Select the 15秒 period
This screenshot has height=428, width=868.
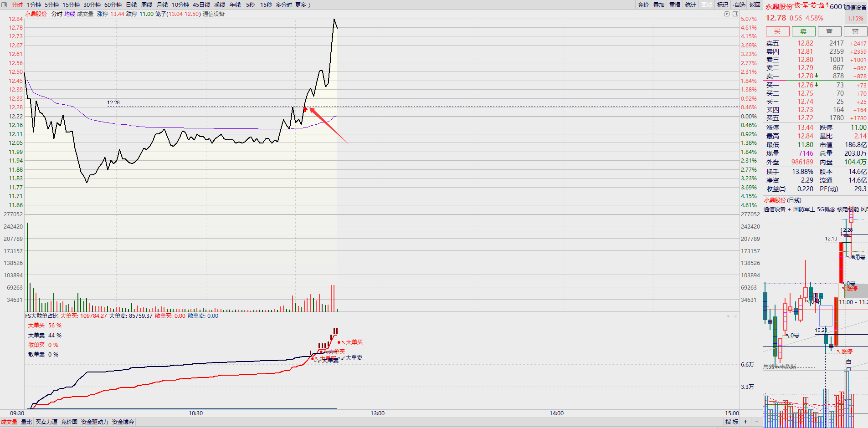(266, 5)
